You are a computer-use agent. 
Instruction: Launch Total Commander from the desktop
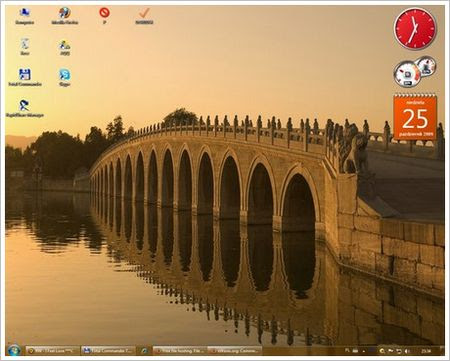[x=25, y=77]
